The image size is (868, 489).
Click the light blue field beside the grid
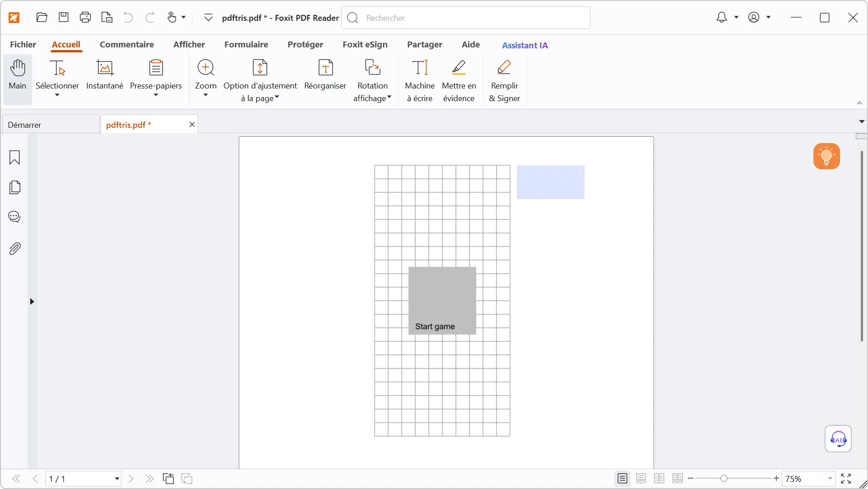pos(551,182)
